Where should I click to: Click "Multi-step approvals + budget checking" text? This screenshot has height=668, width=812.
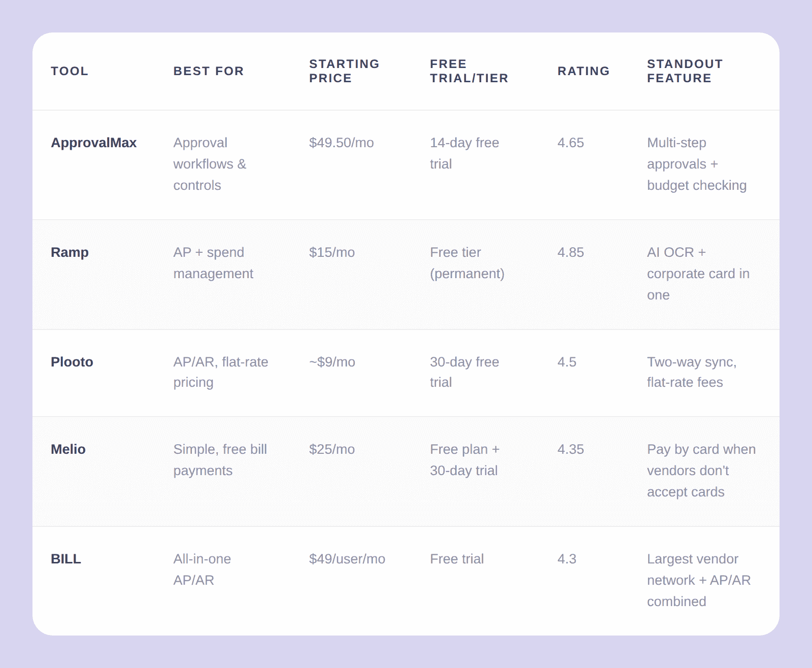coord(696,164)
